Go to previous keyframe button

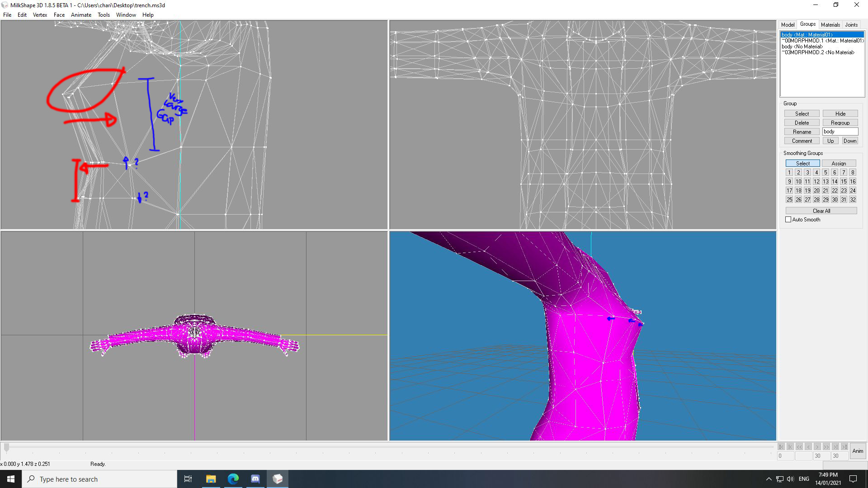pyautogui.click(x=790, y=447)
